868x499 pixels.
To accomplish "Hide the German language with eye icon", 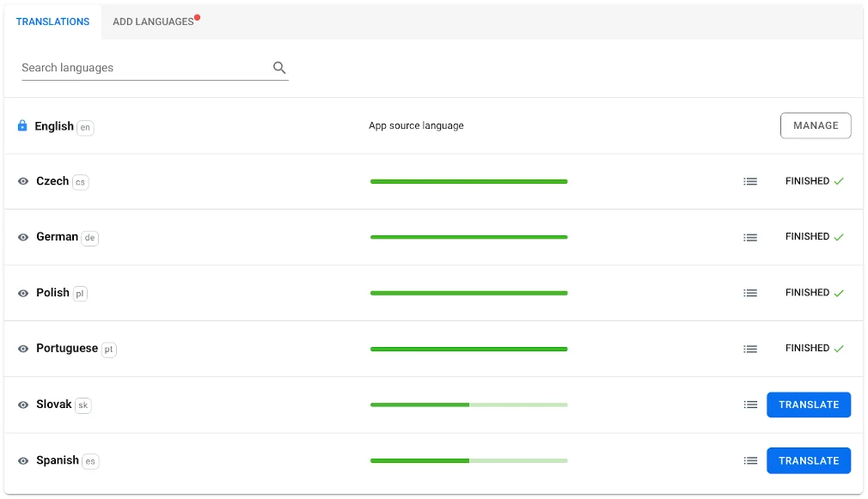I will (23, 237).
